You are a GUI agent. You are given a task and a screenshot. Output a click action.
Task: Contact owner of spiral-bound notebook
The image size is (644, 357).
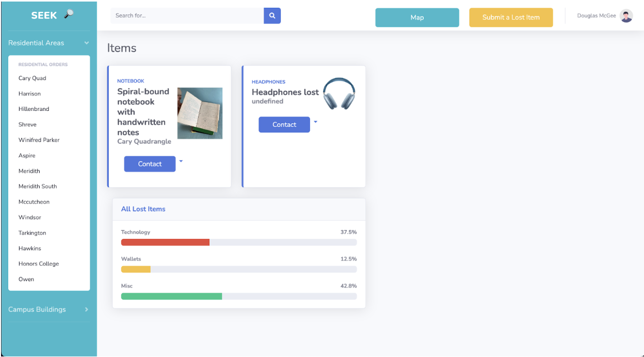click(150, 164)
